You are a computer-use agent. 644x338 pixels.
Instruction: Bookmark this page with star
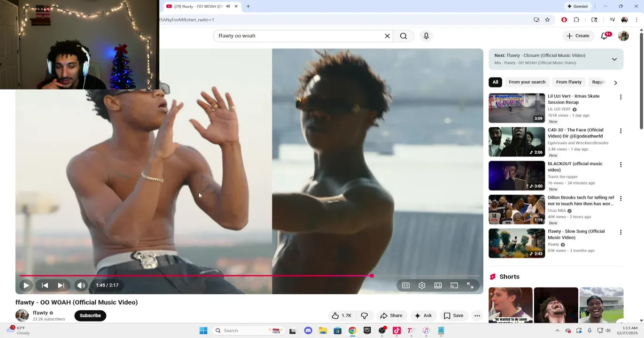coord(547,20)
